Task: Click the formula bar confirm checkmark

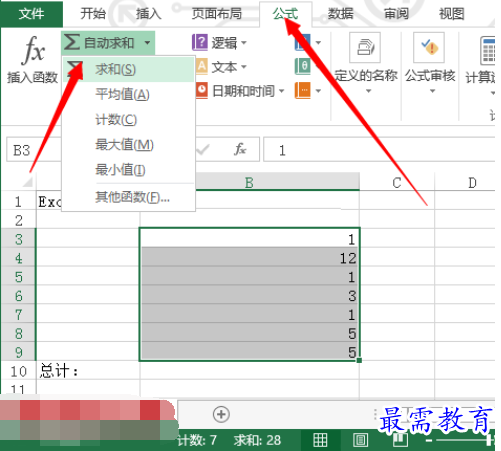Action: [x=202, y=150]
